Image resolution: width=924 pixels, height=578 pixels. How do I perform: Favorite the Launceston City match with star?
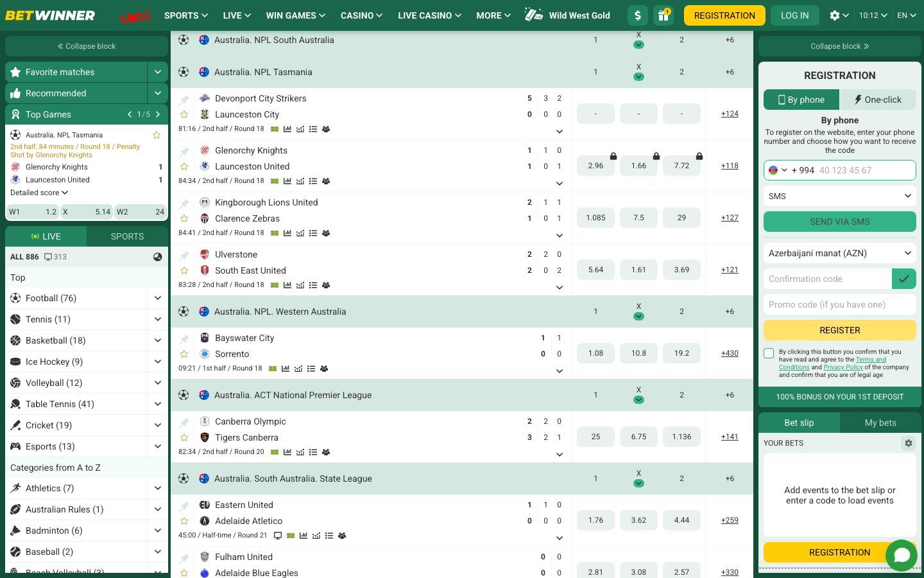[x=184, y=115]
